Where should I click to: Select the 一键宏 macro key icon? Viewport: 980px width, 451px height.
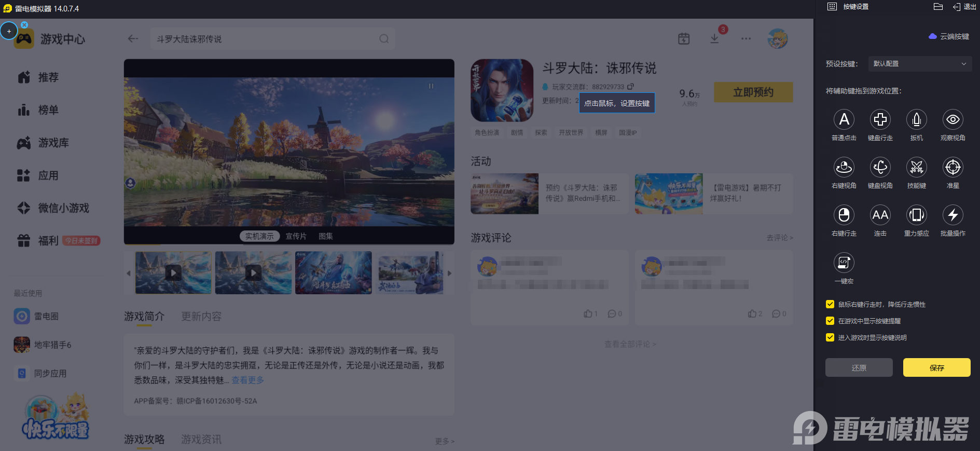coord(844,263)
